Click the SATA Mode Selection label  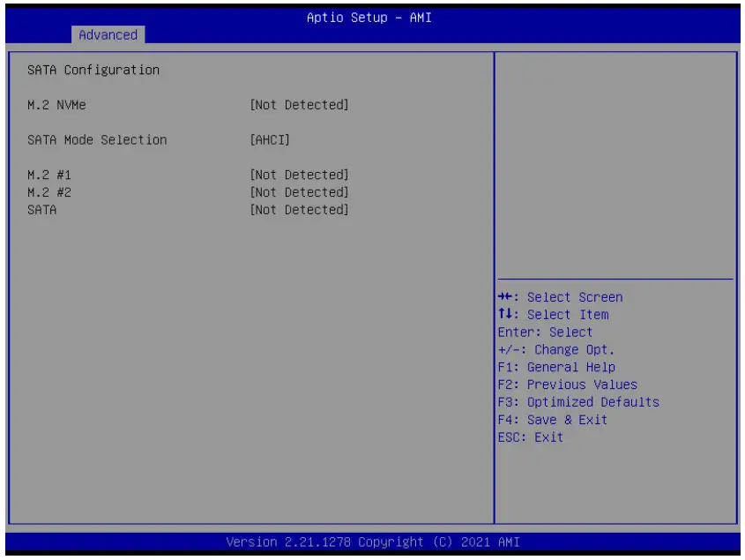click(x=97, y=139)
